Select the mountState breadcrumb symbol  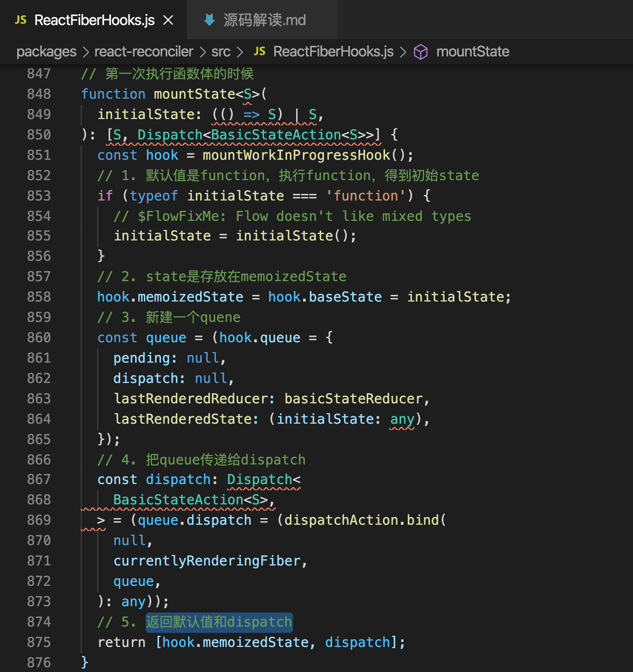(x=473, y=51)
